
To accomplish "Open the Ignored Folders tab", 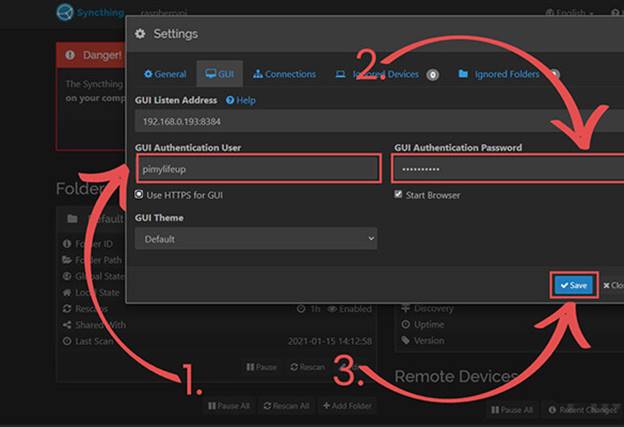I will [x=509, y=74].
